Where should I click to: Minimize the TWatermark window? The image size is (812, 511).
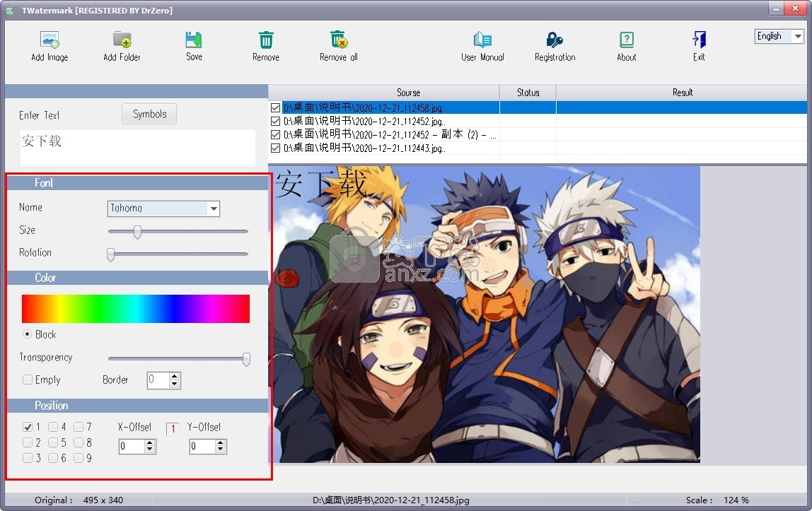point(776,8)
